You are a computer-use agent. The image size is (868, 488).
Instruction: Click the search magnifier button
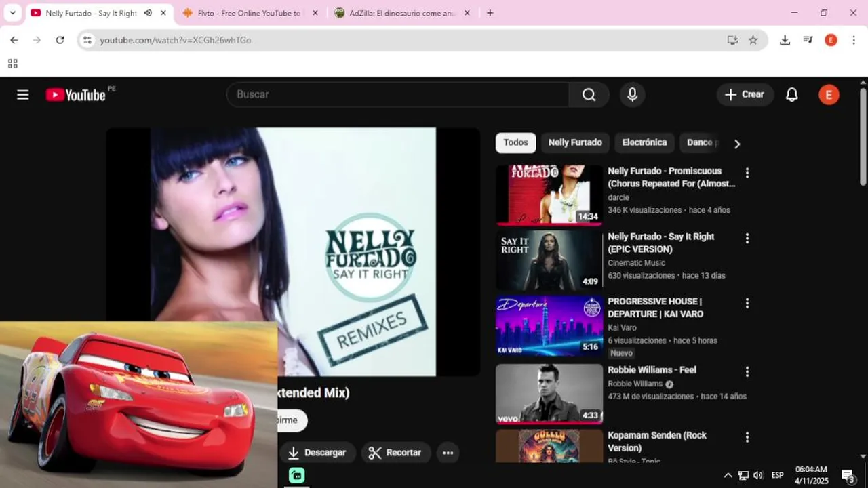(589, 95)
